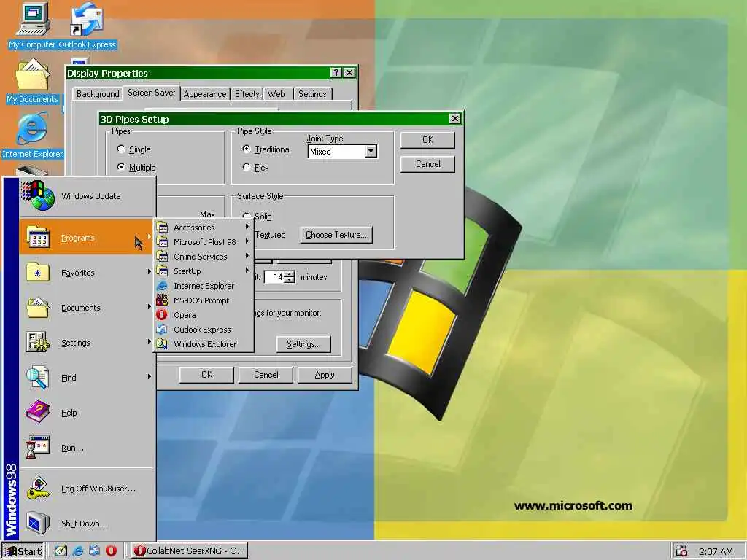Image resolution: width=747 pixels, height=560 pixels.
Task: Click the MS-DOS Prompt icon
Action: 162,300
